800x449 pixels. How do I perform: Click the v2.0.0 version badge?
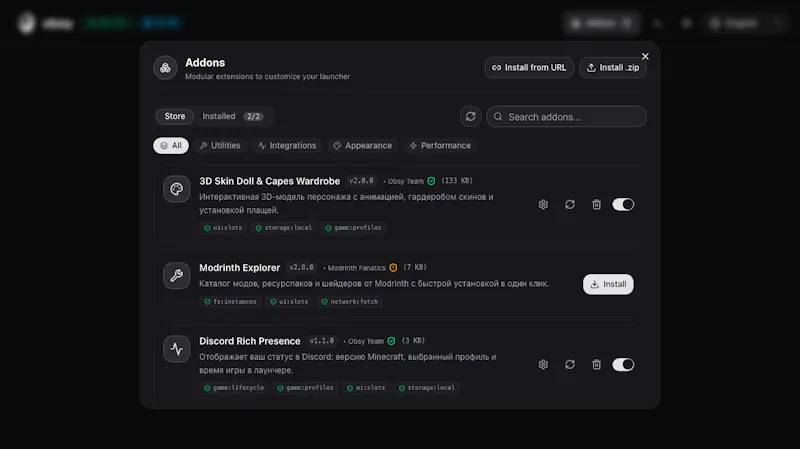[361, 181]
